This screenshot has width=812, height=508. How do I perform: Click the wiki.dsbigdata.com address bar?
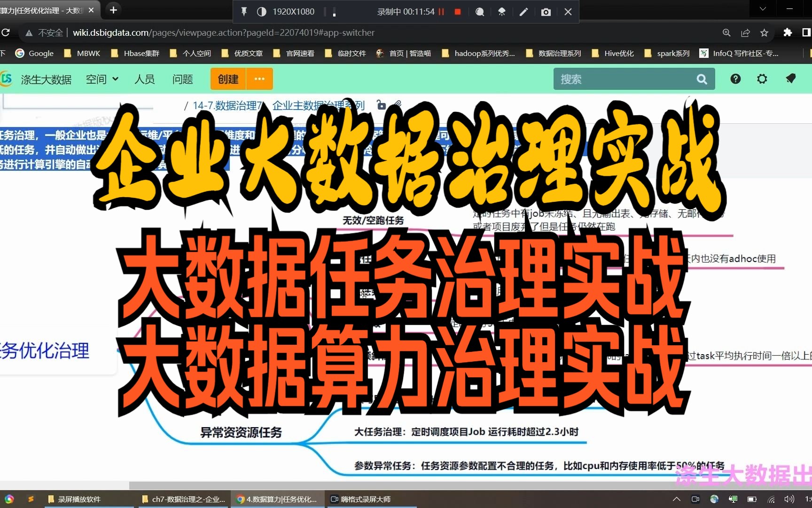224,33
